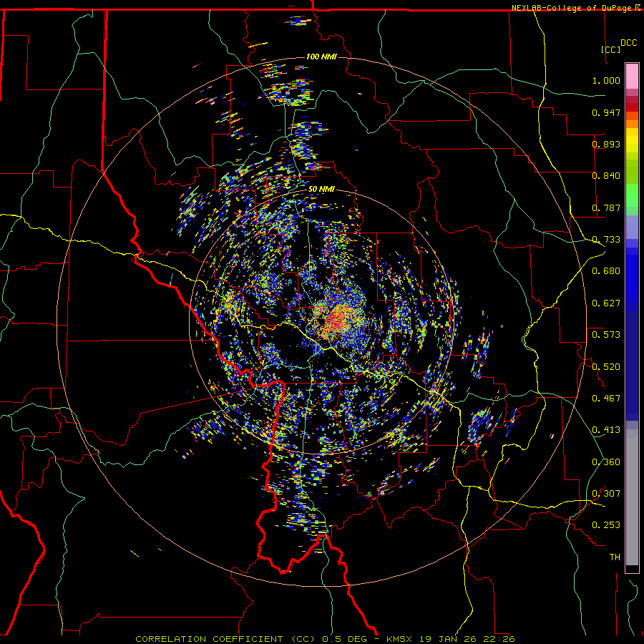Pick the bright green swatch in color bar

(x=632, y=195)
